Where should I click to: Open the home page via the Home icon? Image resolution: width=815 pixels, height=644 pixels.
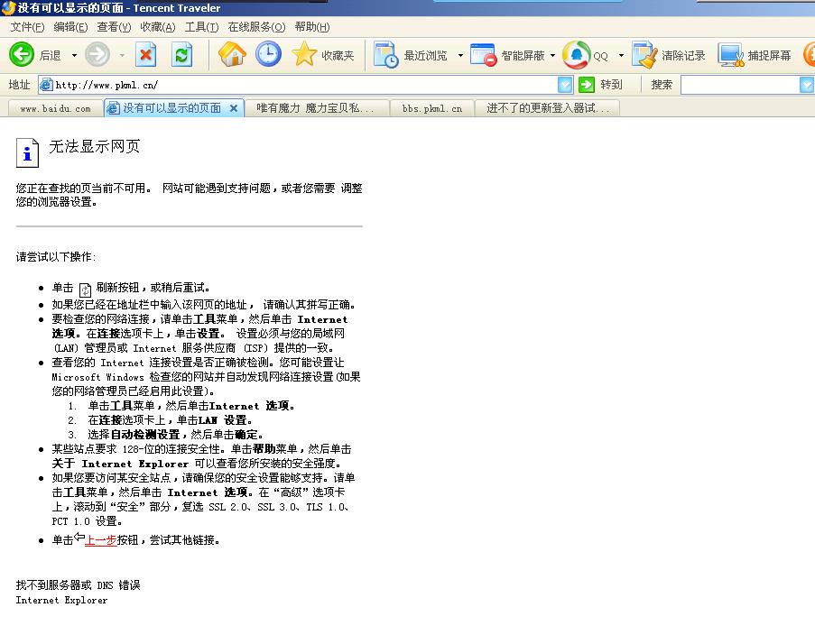[x=231, y=55]
